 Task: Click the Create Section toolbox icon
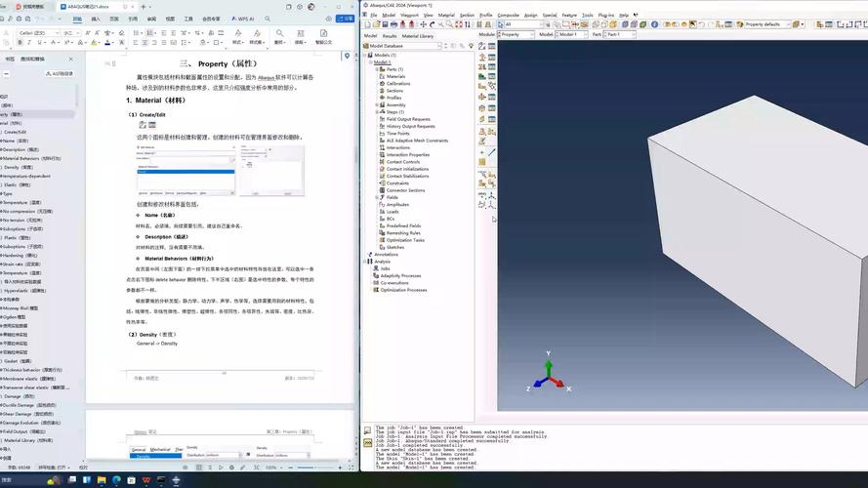tap(482, 58)
